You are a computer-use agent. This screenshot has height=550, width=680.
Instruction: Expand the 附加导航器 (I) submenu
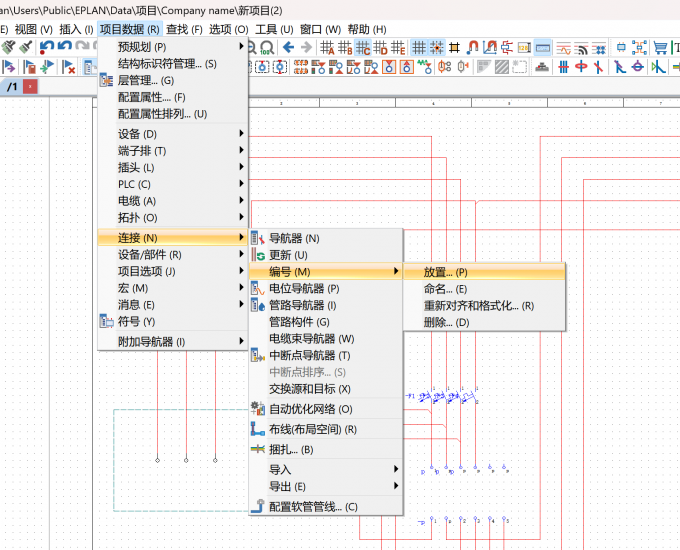click(x=173, y=342)
